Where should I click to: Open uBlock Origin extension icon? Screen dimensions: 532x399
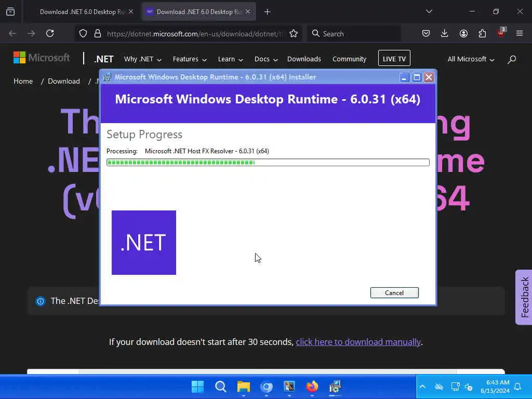point(501,33)
